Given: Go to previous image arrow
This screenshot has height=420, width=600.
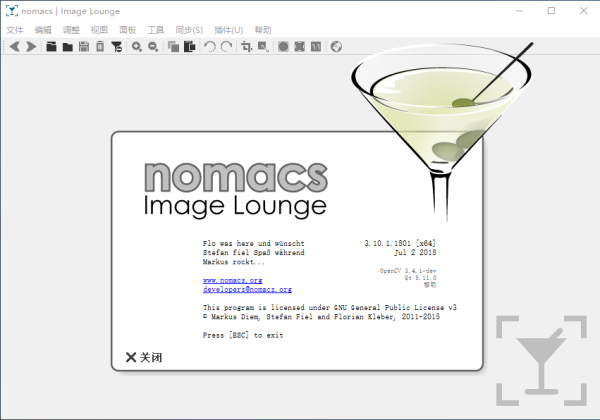Looking at the screenshot, I should tap(15, 47).
